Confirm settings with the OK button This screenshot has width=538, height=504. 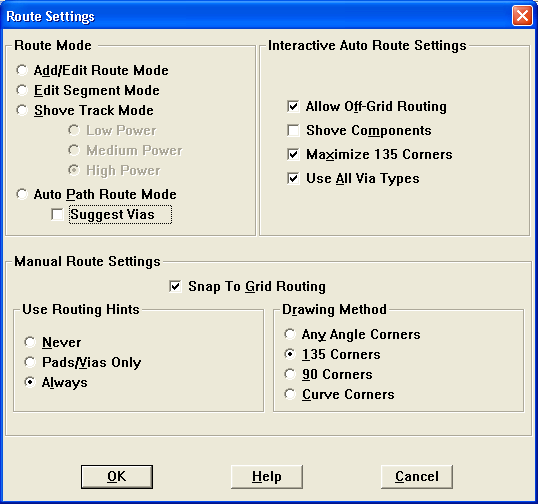[117, 477]
